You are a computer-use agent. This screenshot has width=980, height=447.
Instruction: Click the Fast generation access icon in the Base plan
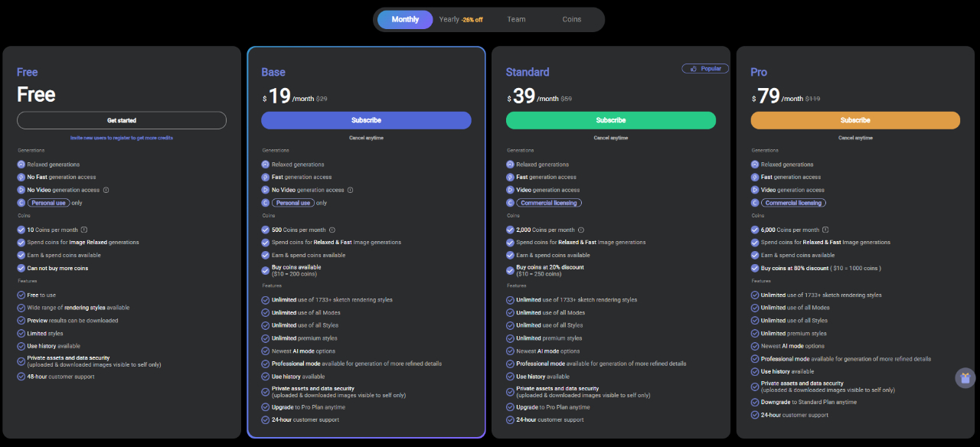click(x=266, y=177)
